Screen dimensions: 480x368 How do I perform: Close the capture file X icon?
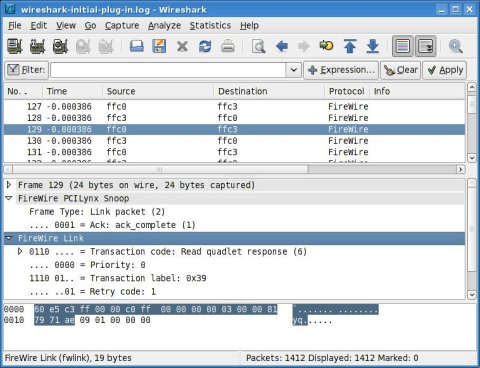point(182,46)
